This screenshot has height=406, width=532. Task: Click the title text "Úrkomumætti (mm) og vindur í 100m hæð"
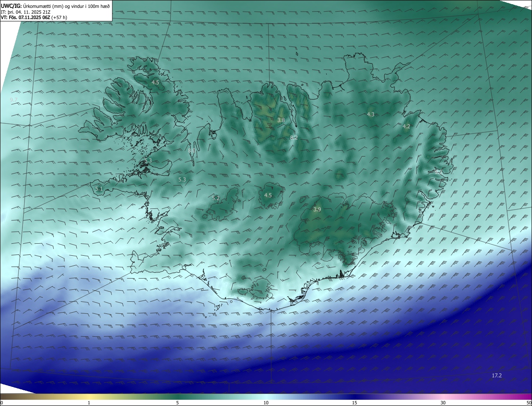tap(67, 6)
